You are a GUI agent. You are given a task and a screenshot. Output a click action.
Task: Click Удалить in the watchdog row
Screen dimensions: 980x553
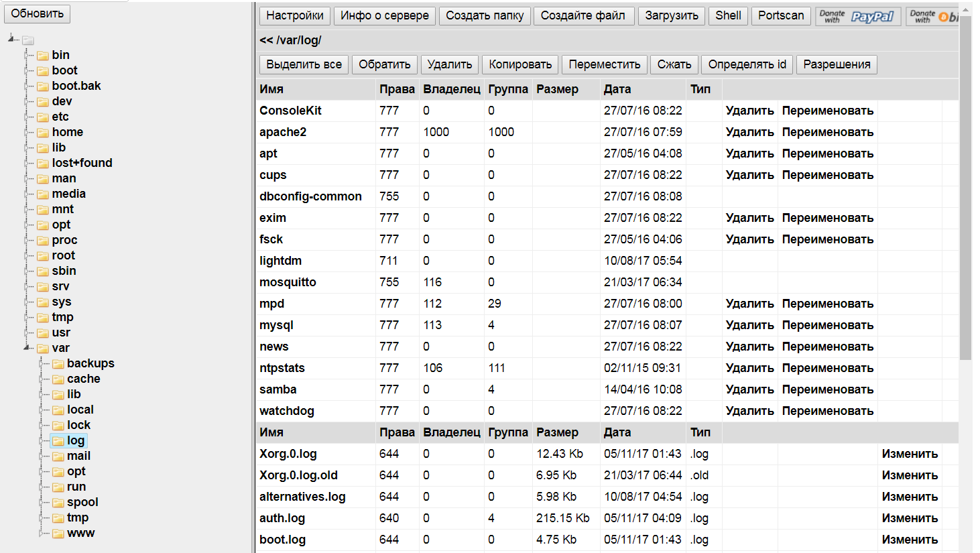[750, 411]
